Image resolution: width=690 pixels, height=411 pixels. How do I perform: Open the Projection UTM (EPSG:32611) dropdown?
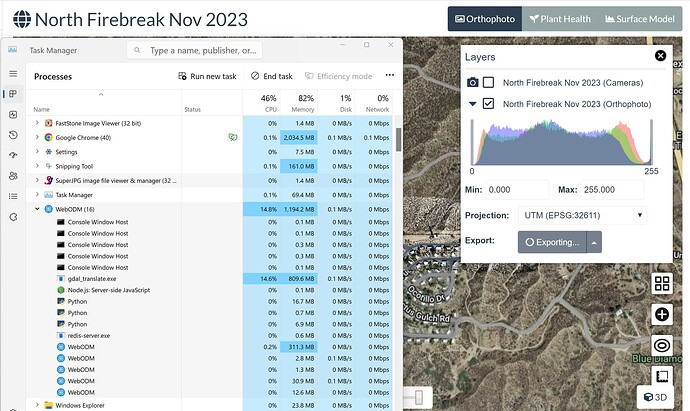click(582, 215)
